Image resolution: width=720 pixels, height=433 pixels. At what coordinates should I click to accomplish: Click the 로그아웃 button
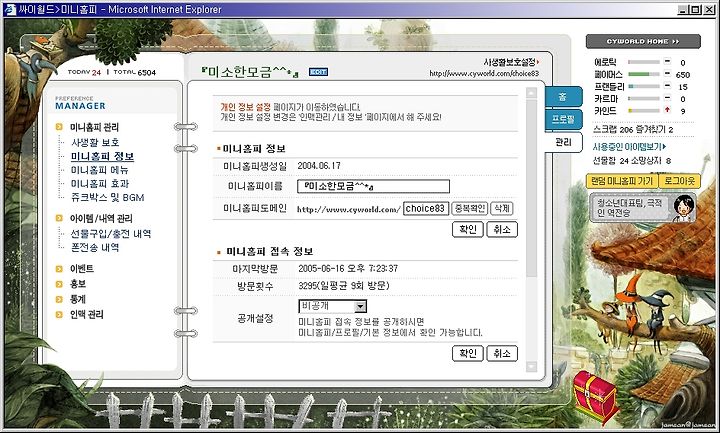pos(680,181)
